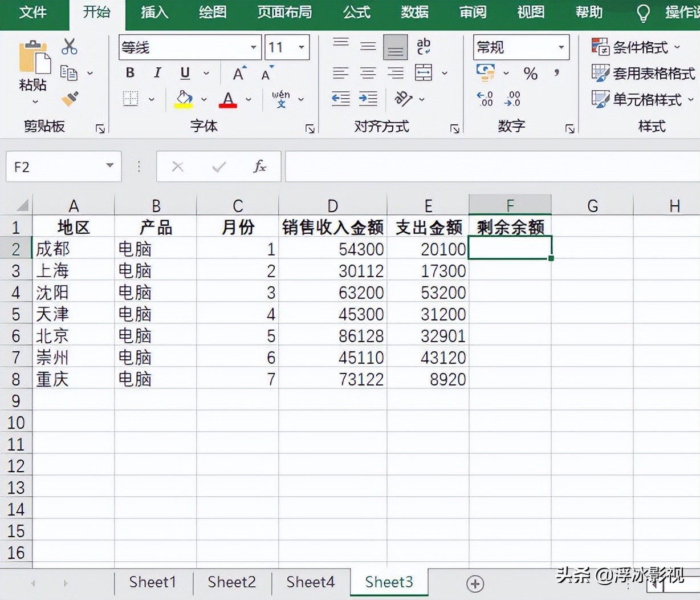This screenshot has width=700, height=600.
Task: Open the 对齐方式 alignment dialog launcher
Action: pos(455,129)
